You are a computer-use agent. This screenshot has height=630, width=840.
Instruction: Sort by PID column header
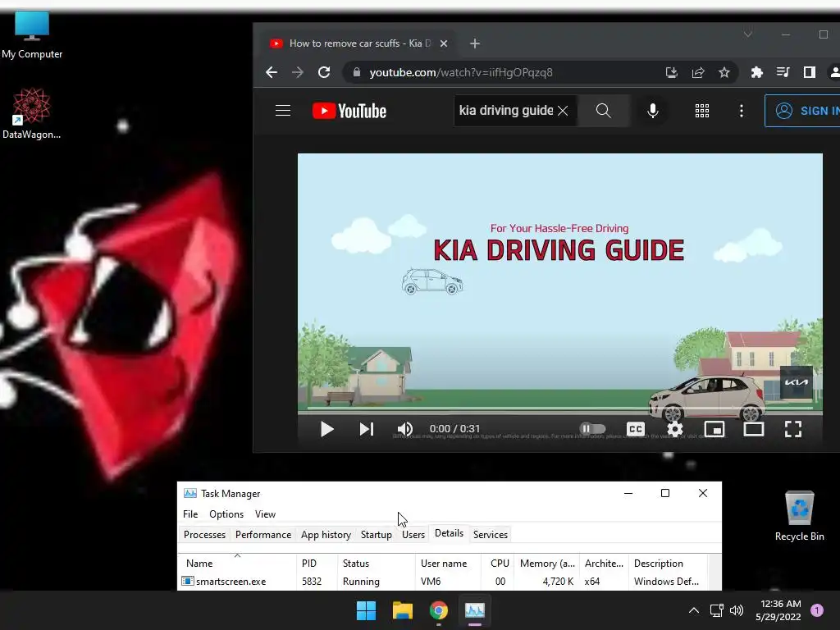click(x=316, y=563)
